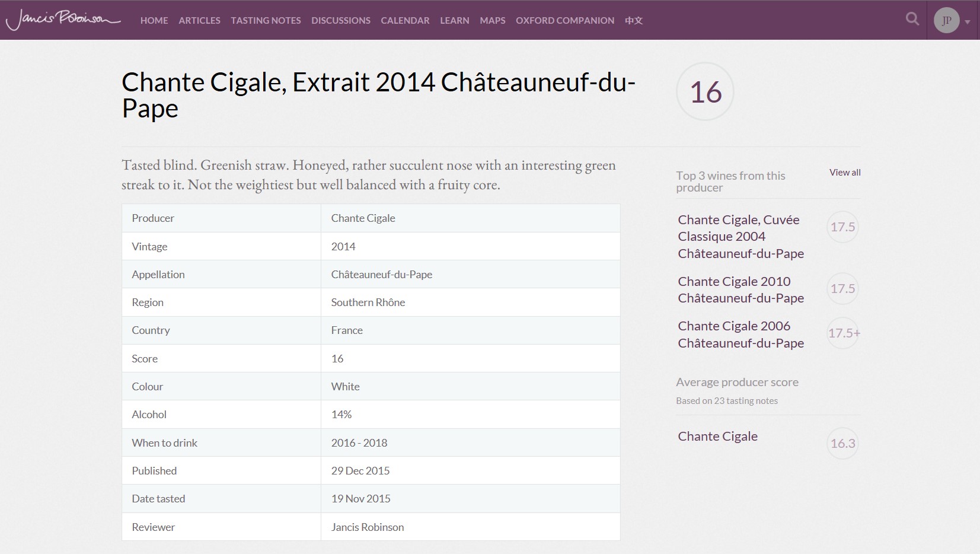The height and width of the screenshot is (554, 980).
Task: Go to HOME in navigation
Action: pos(154,20)
